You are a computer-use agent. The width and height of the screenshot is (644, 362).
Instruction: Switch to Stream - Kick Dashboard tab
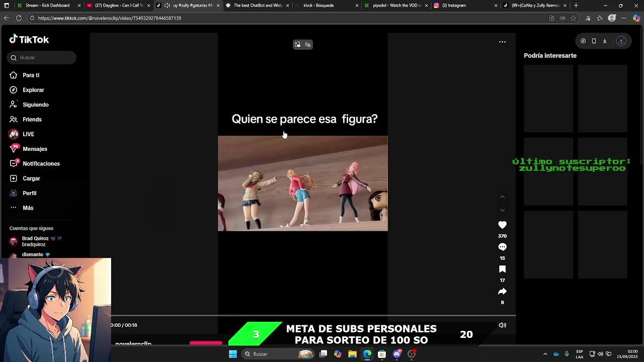[x=48, y=6]
